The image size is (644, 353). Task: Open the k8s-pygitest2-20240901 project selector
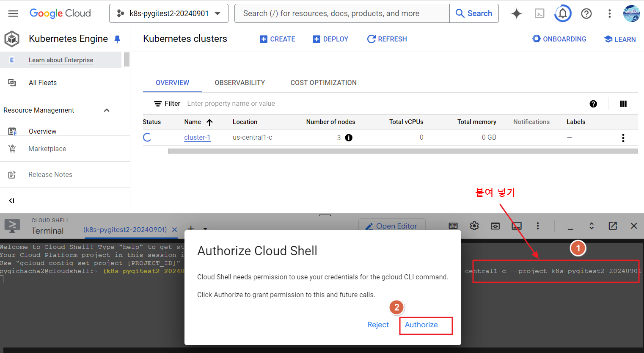(169, 14)
